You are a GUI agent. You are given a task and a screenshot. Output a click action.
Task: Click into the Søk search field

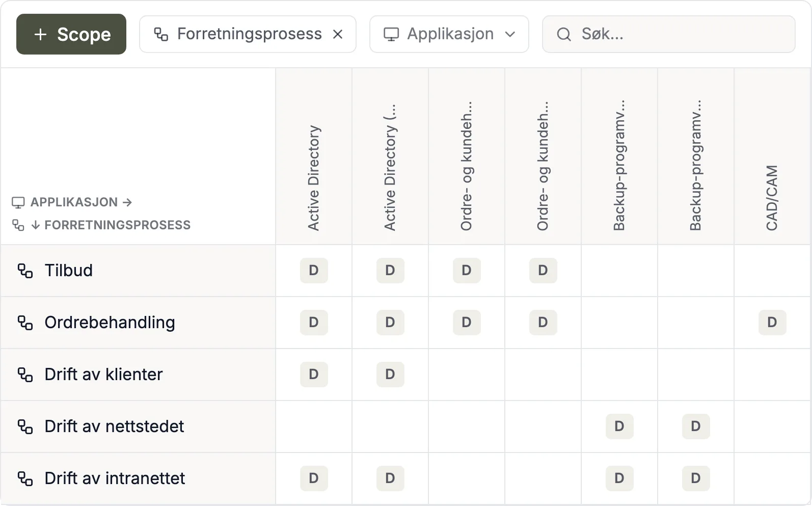[668, 34]
